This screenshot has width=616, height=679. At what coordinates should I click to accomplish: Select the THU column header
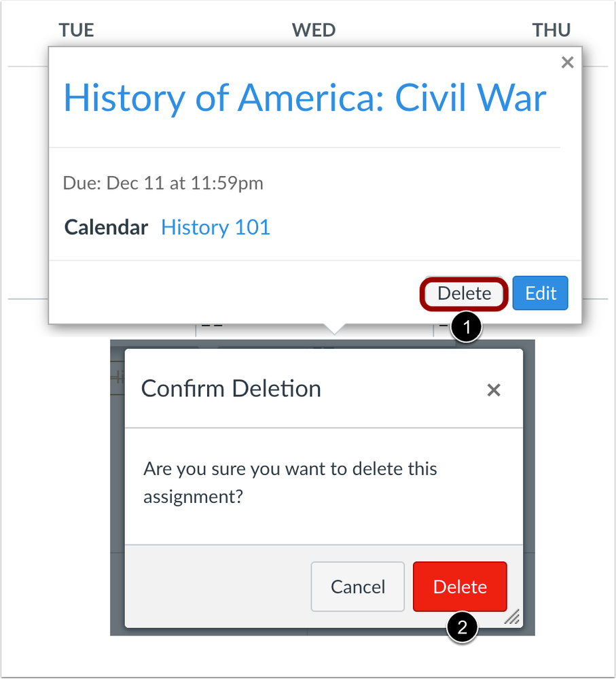[551, 29]
